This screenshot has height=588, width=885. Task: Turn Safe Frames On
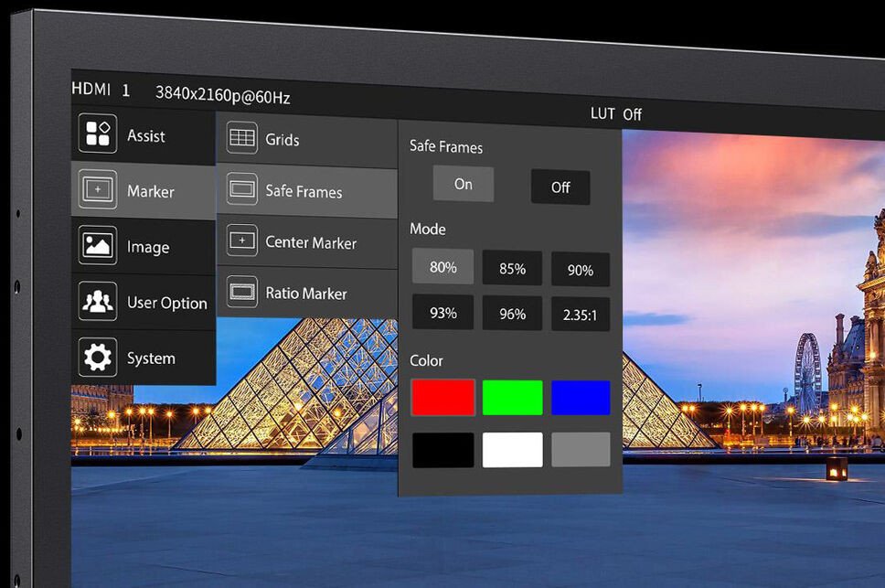(464, 184)
